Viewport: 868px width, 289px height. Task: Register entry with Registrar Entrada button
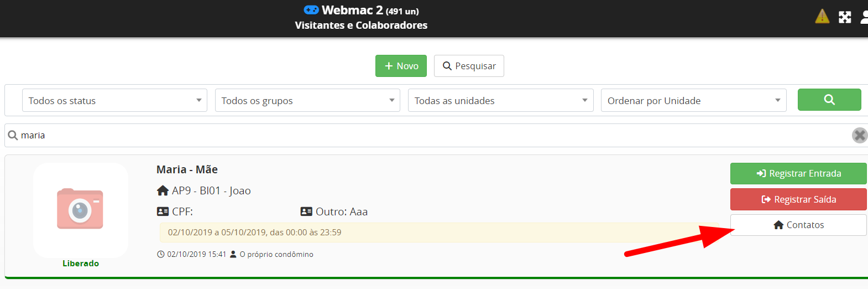click(x=798, y=173)
